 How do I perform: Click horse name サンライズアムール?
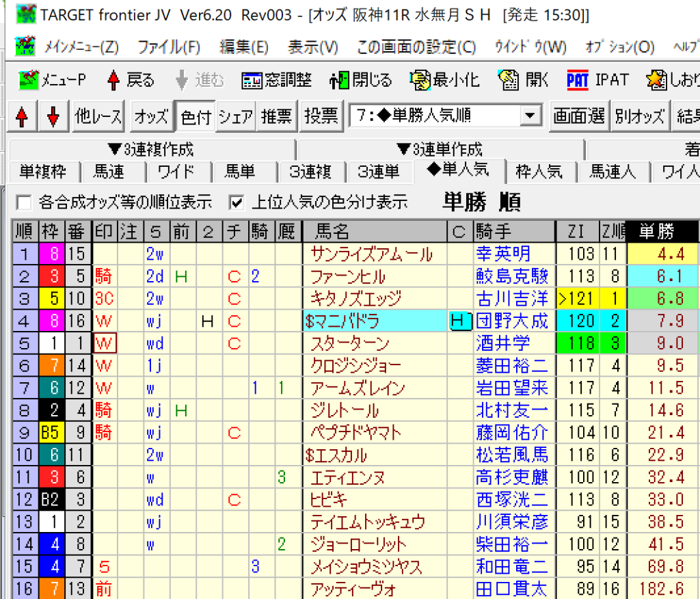click(x=371, y=254)
